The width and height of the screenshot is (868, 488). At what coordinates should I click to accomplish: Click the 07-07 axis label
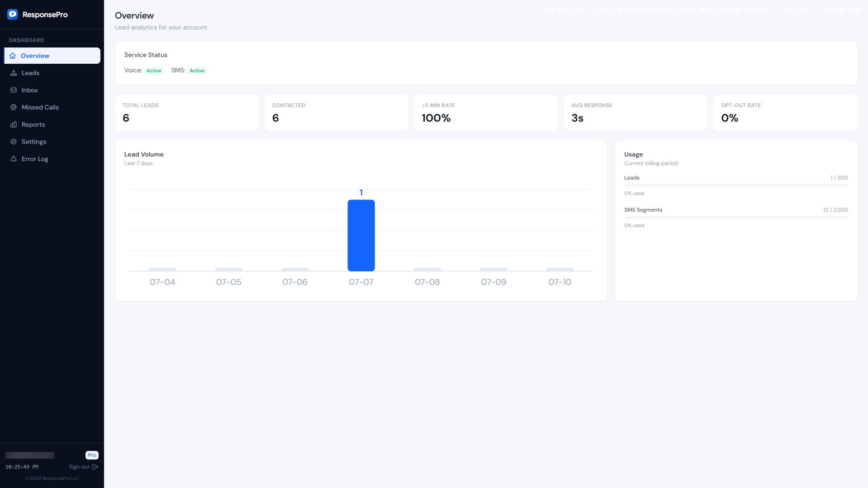361,282
